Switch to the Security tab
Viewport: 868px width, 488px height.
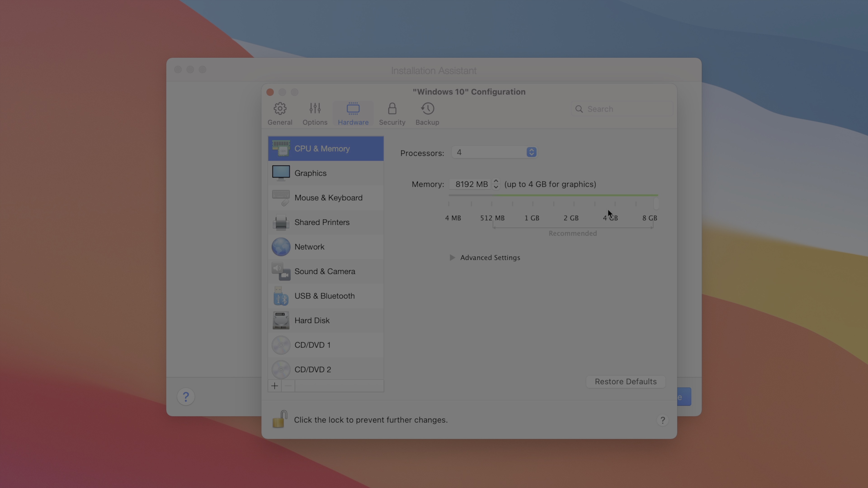click(x=392, y=114)
